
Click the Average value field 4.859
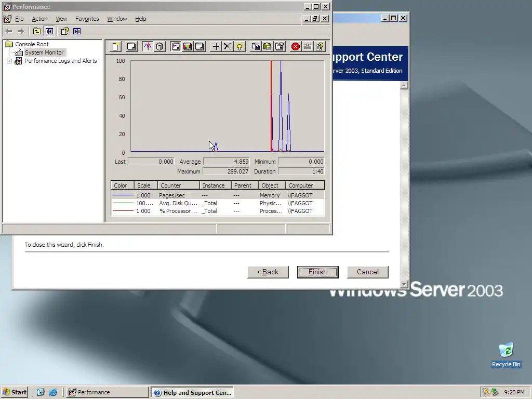coord(227,162)
